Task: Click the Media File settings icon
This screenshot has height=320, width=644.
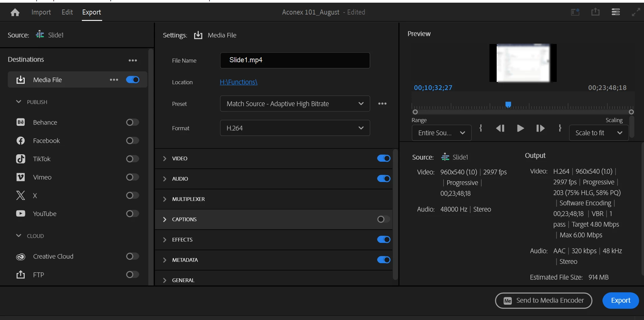Action: 198,35
